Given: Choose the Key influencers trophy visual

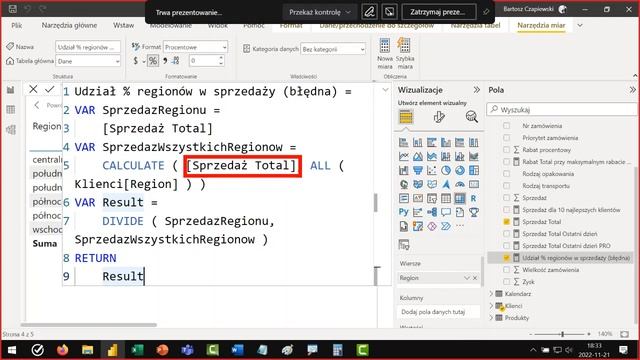Looking at the screenshot, I should tap(473, 212).
